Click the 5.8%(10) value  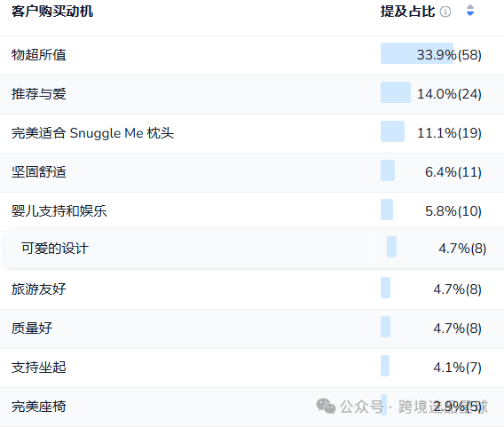[453, 211]
